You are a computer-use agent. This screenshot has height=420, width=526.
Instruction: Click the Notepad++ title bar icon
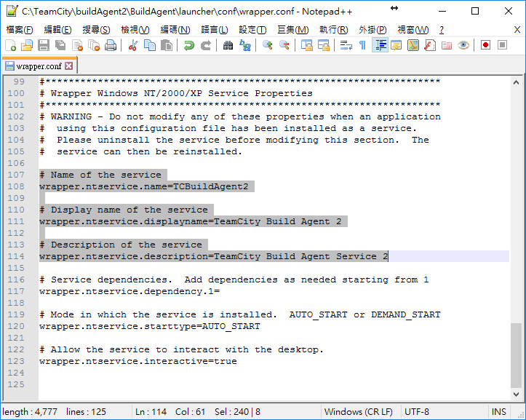tap(12, 11)
